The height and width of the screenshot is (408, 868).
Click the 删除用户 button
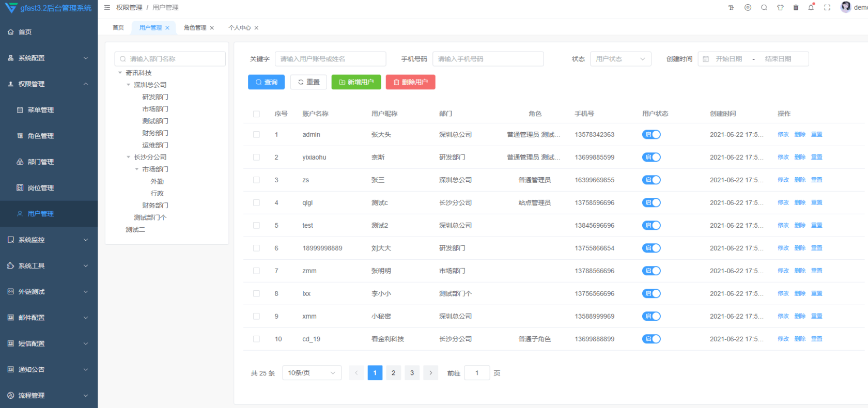pos(410,82)
